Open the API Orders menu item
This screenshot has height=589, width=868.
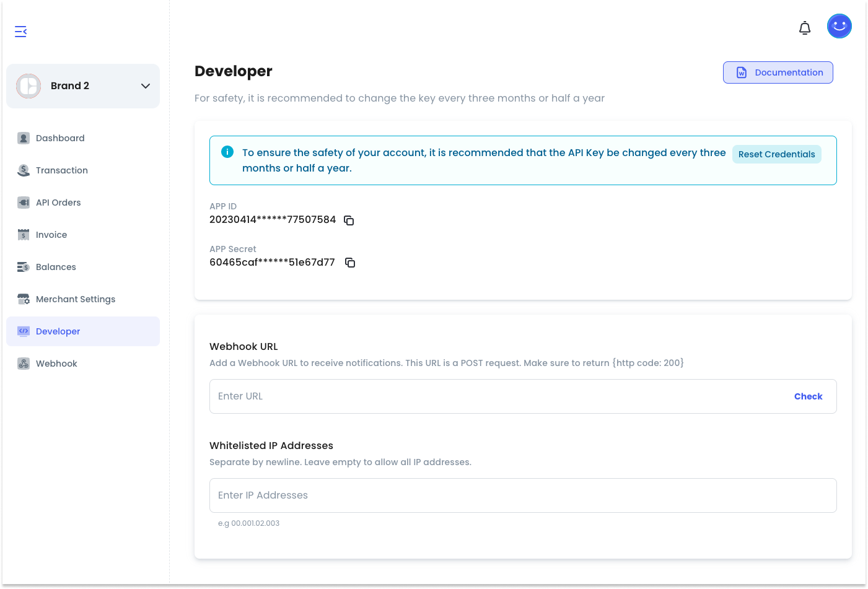coord(58,203)
